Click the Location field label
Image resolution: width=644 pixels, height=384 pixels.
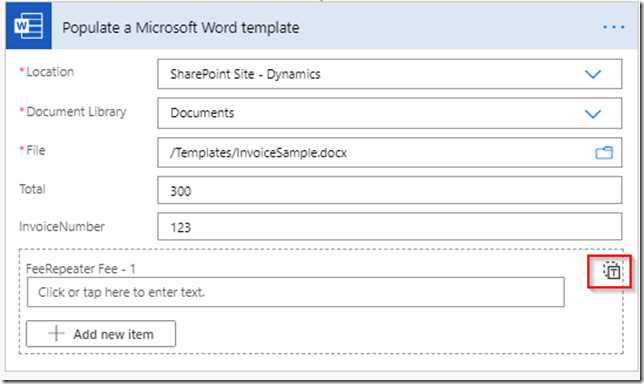point(50,72)
